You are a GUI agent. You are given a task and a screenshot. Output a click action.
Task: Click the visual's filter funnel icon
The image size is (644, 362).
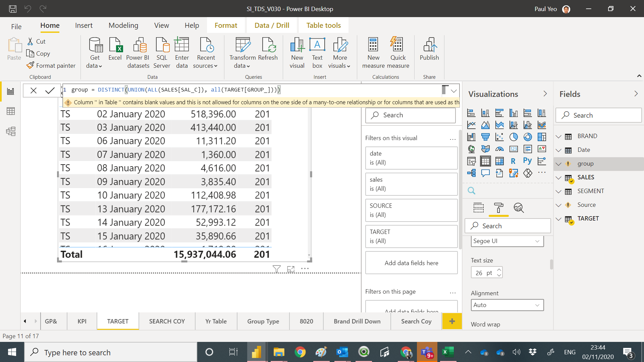[277, 269]
